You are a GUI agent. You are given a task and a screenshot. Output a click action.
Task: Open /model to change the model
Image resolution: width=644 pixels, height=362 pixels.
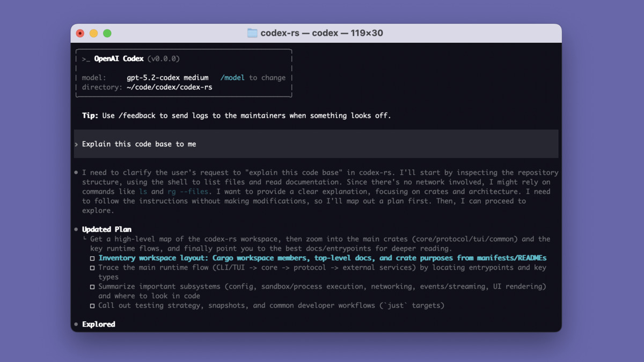(232, 77)
